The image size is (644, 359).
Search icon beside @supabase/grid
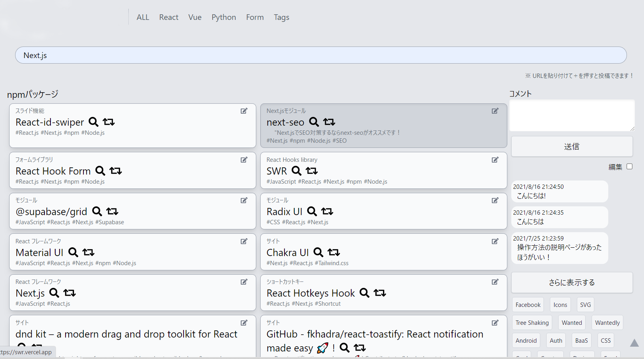coord(97,211)
